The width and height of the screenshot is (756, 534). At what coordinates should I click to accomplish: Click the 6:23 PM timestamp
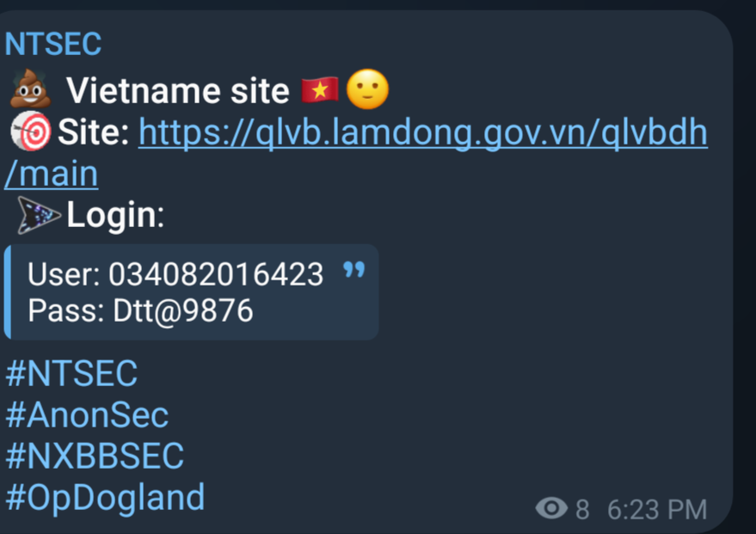point(657,509)
